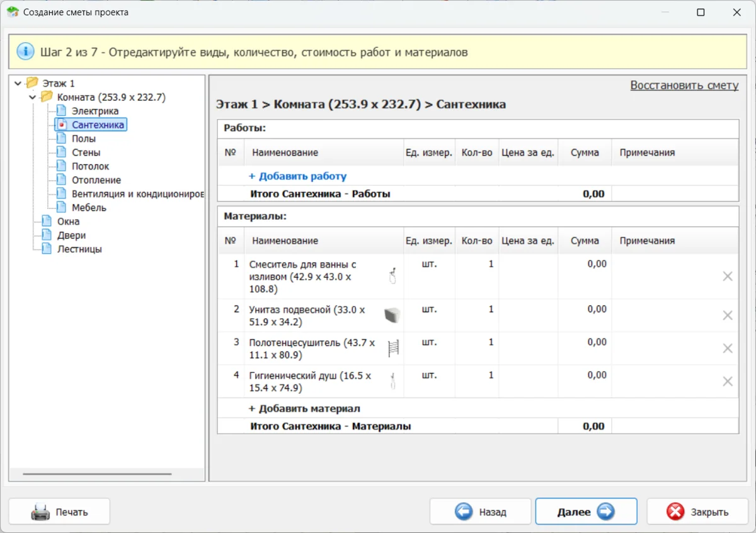Click the tree panel horizontal scrollbar
This screenshot has height=533, width=756.
tap(97, 474)
